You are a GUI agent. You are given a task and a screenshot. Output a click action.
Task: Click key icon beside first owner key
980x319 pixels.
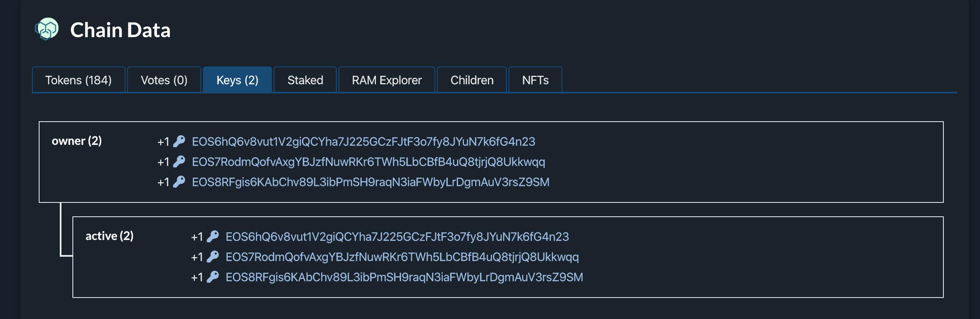coord(179,141)
